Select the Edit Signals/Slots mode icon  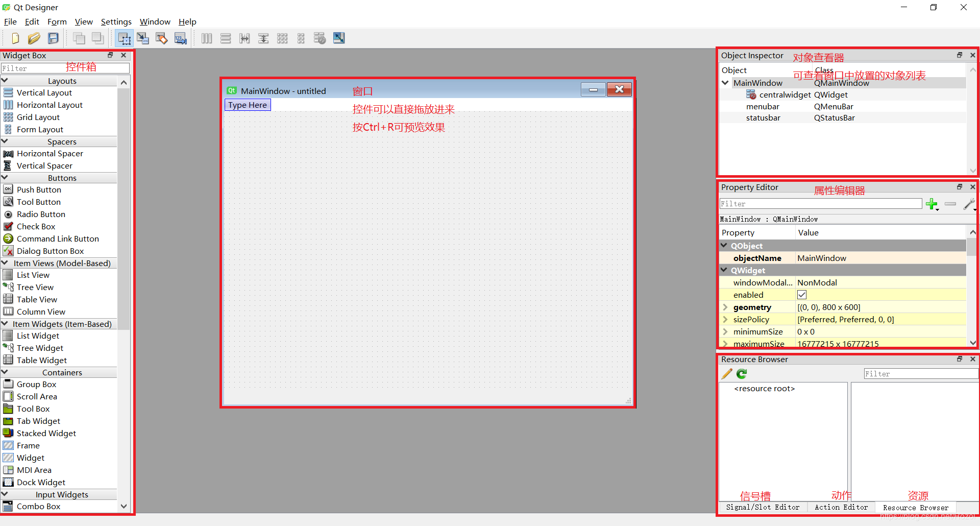click(142, 38)
